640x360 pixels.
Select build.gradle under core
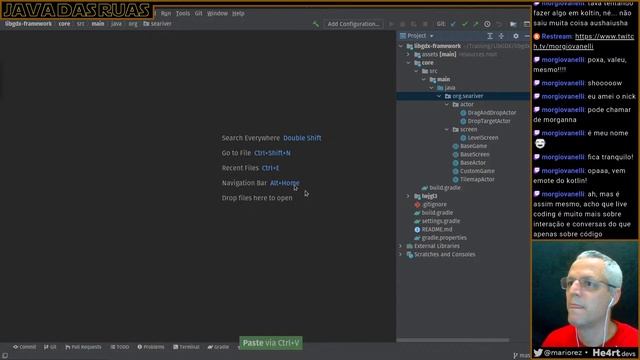click(x=441, y=188)
